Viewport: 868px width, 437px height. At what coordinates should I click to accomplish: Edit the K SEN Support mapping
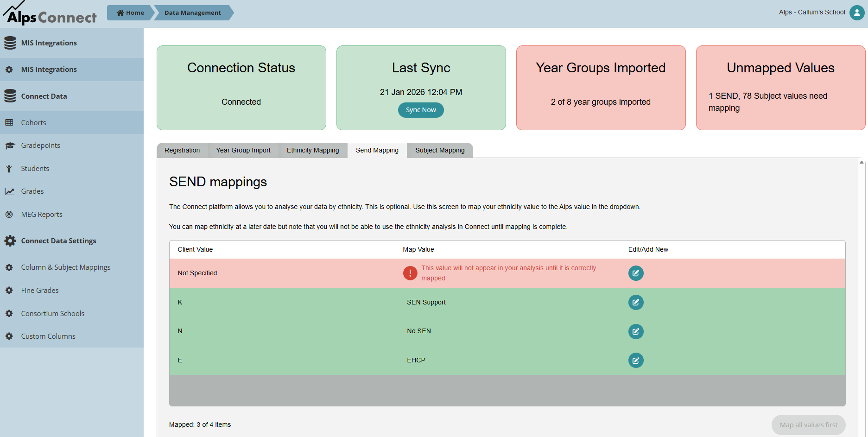[x=635, y=302]
